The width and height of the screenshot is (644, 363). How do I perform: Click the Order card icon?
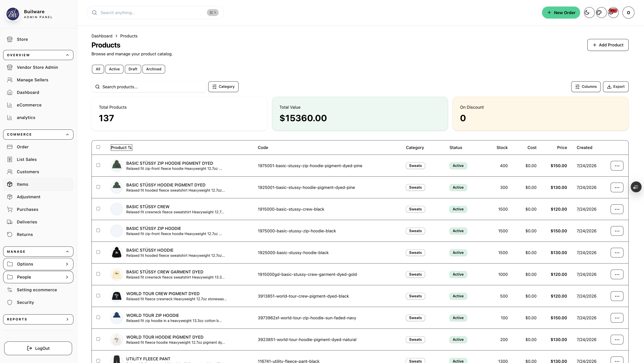coord(10,147)
